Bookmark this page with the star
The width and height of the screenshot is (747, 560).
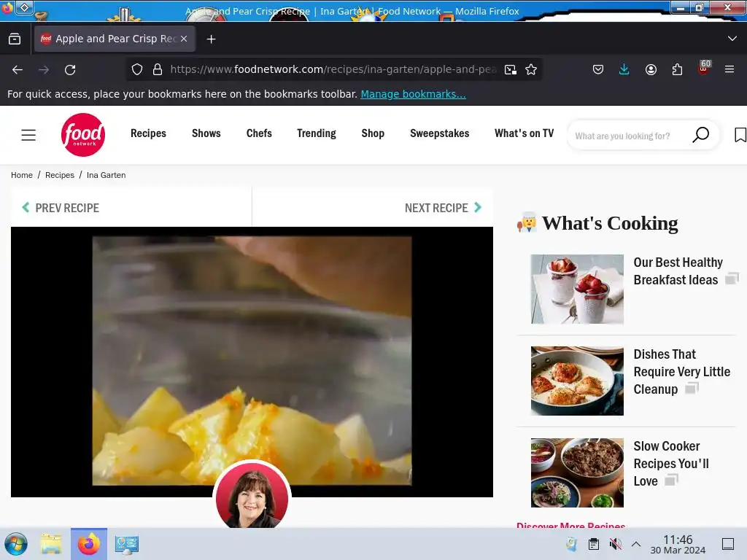[531, 69]
